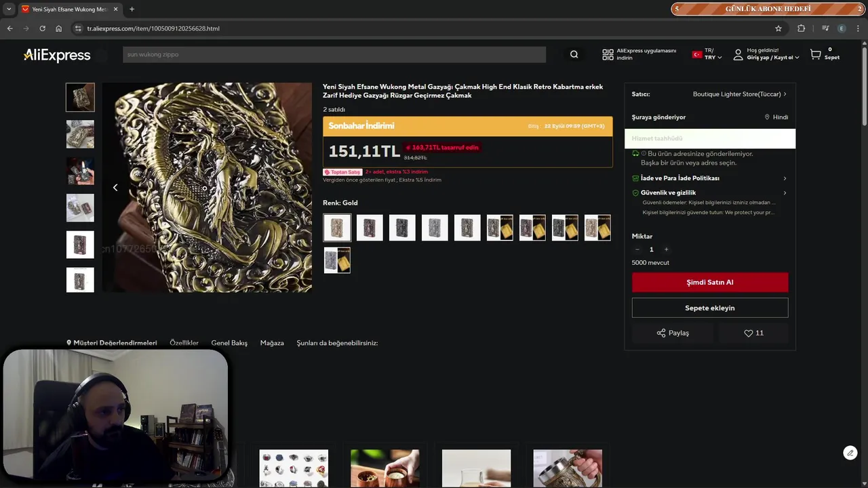Open the shopping cart icon (Sepet)
Screen dimensions: 868x488
click(x=816, y=54)
